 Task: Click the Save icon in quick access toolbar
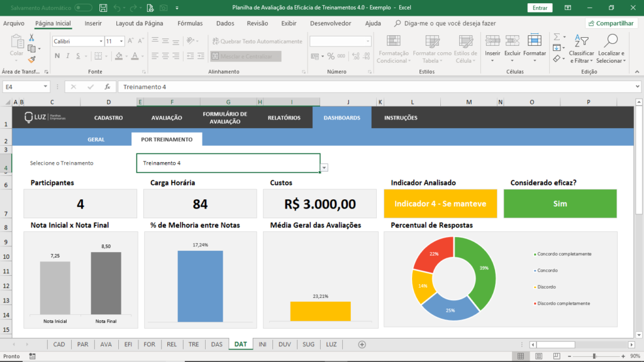coord(103,8)
